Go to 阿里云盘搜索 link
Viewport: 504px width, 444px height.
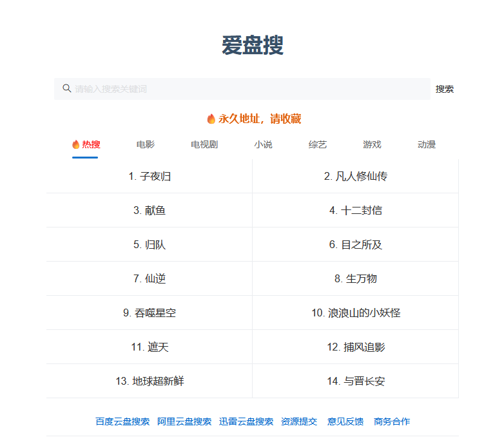point(184,421)
